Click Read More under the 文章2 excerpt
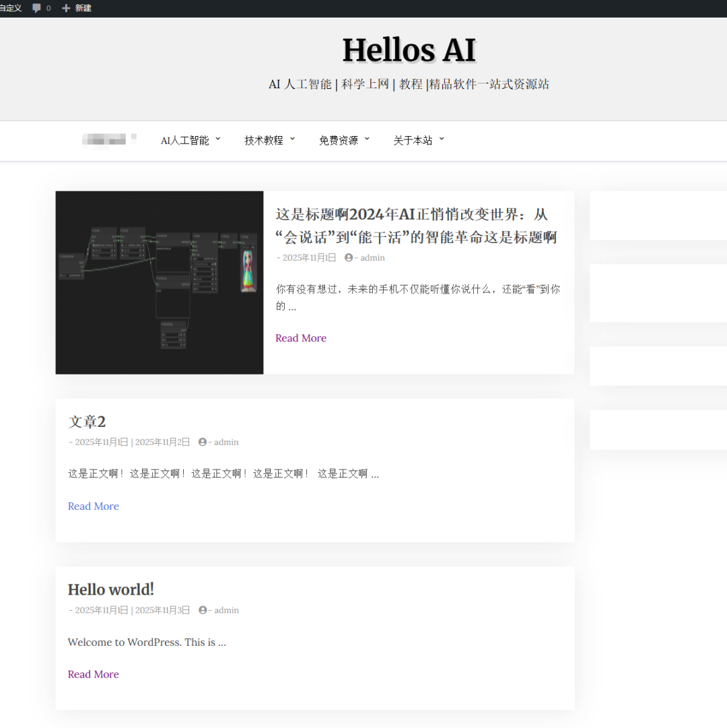The image size is (727, 728). point(93,506)
